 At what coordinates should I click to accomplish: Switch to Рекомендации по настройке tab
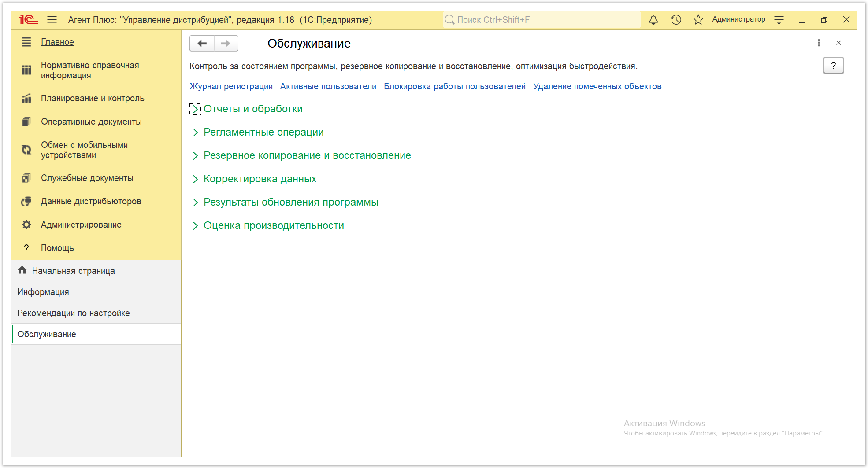click(96, 313)
